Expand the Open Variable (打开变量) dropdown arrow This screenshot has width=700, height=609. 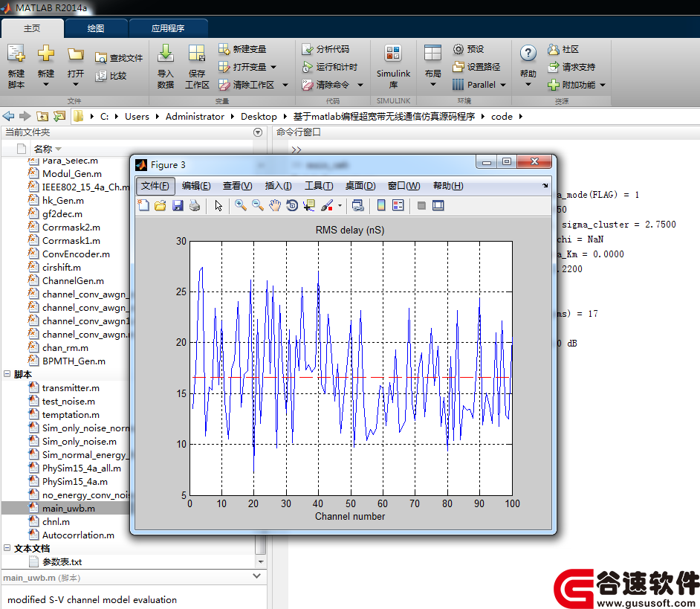(273, 67)
